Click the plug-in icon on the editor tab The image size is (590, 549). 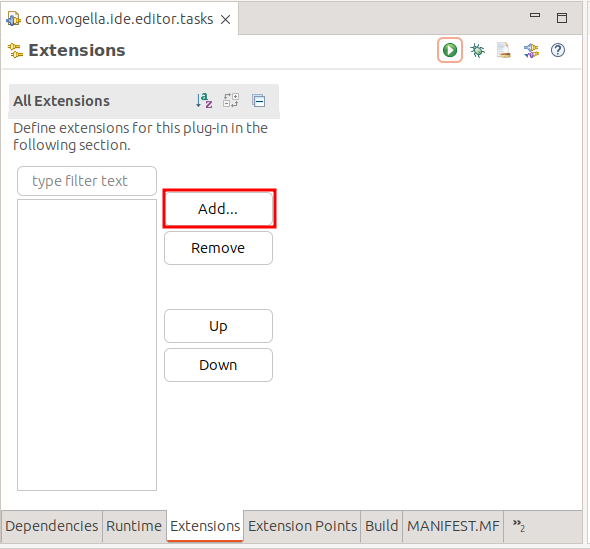coord(14,19)
